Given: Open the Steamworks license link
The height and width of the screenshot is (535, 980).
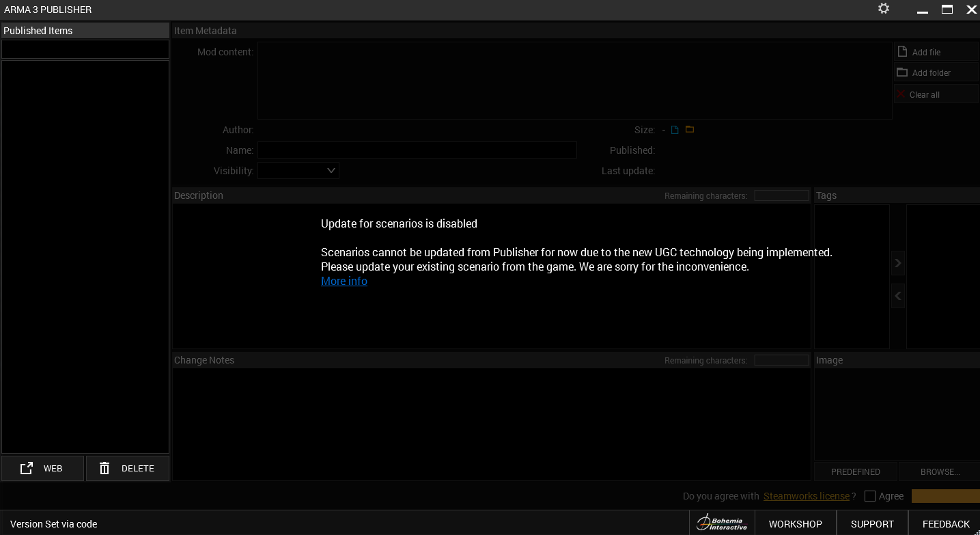Looking at the screenshot, I should pos(807,496).
